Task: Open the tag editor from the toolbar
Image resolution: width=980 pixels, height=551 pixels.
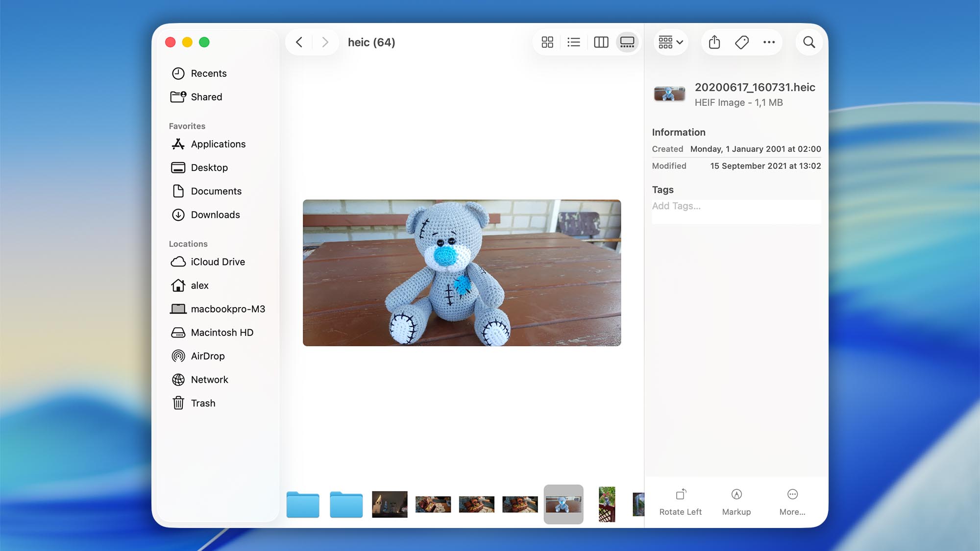Action: [741, 42]
